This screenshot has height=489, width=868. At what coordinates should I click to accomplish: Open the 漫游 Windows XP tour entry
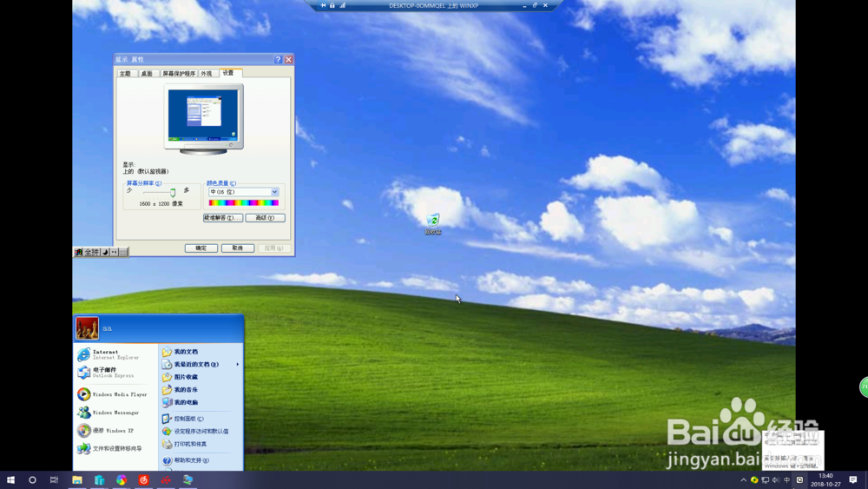pos(105,430)
